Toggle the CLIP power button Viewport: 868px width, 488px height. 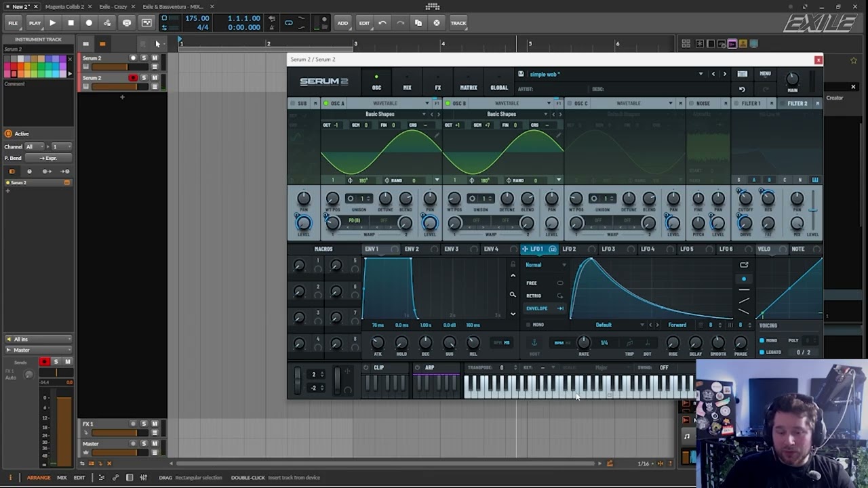366,368
